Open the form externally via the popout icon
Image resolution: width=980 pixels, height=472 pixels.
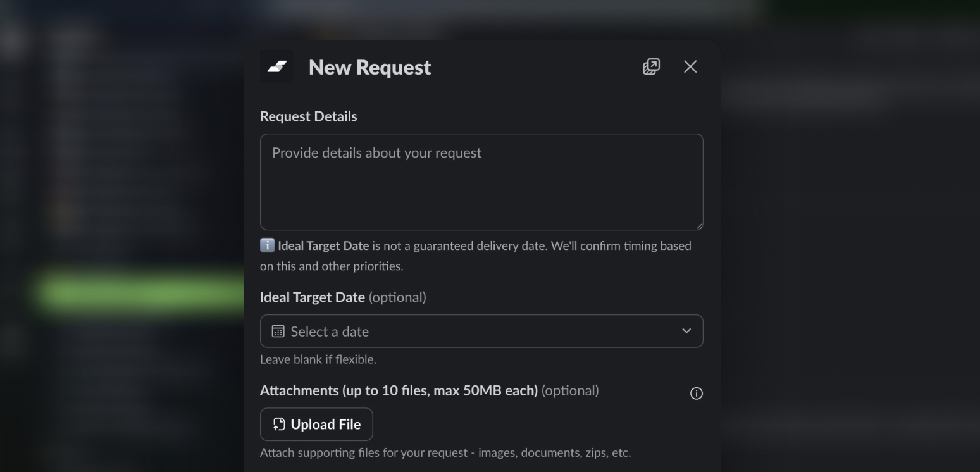pyautogui.click(x=651, y=66)
